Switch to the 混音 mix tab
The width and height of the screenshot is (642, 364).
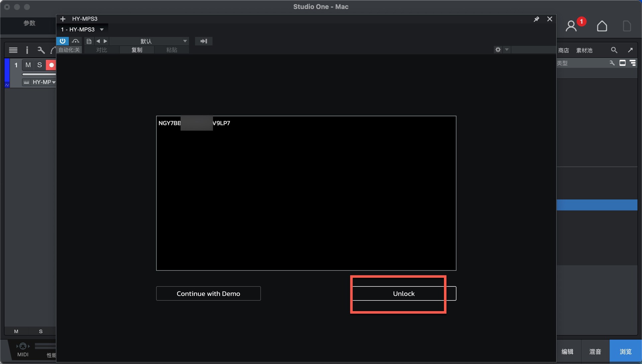[595, 351]
